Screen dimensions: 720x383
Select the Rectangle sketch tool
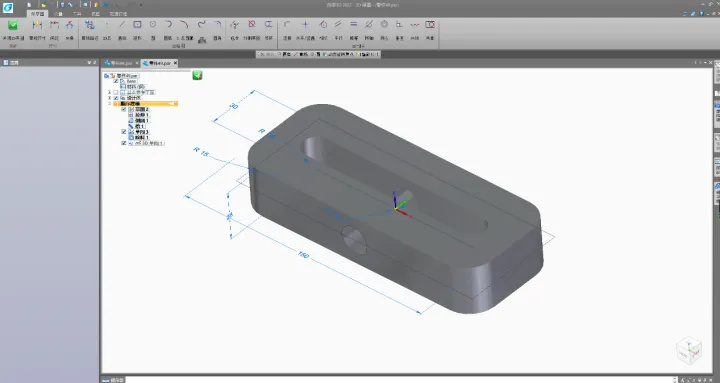[x=137, y=24]
